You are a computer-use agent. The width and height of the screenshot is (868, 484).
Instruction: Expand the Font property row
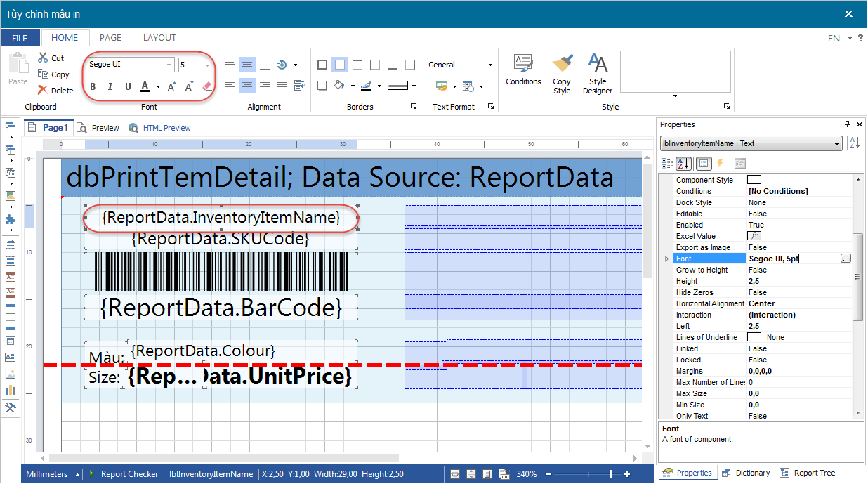(666, 259)
